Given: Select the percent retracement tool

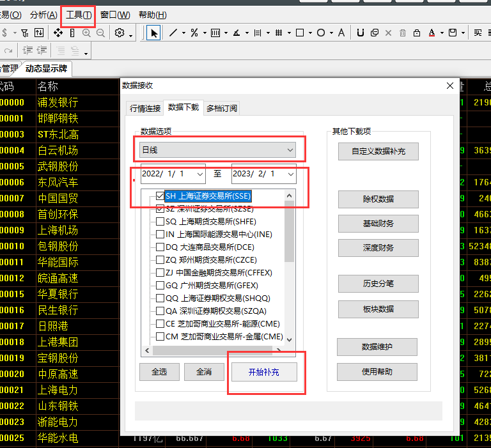Looking at the screenshot, I should (194, 33).
